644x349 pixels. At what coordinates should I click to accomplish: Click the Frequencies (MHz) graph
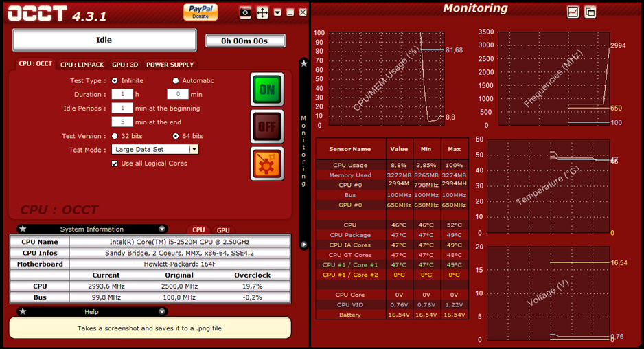(553, 78)
